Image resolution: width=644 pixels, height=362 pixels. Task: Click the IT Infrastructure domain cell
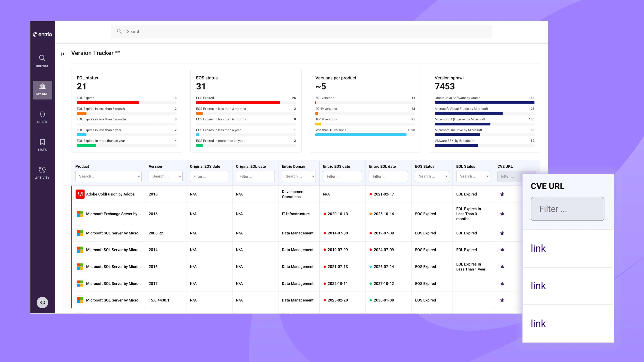point(296,214)
